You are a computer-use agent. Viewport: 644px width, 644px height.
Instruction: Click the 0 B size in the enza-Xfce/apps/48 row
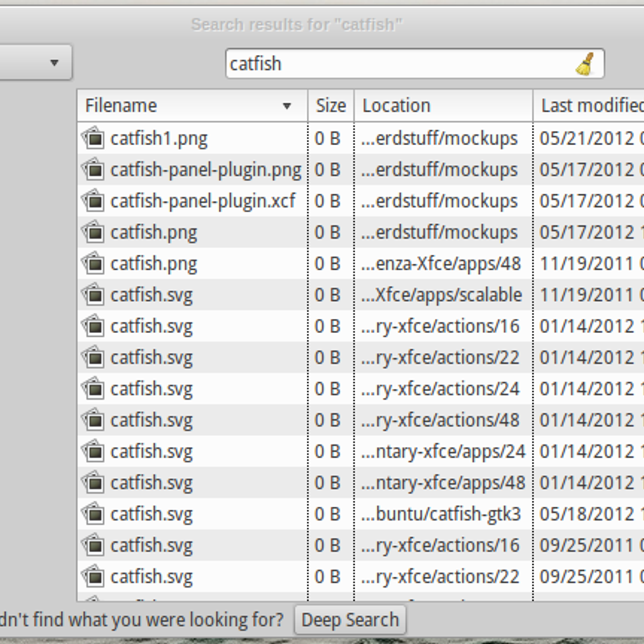(328, 264)
